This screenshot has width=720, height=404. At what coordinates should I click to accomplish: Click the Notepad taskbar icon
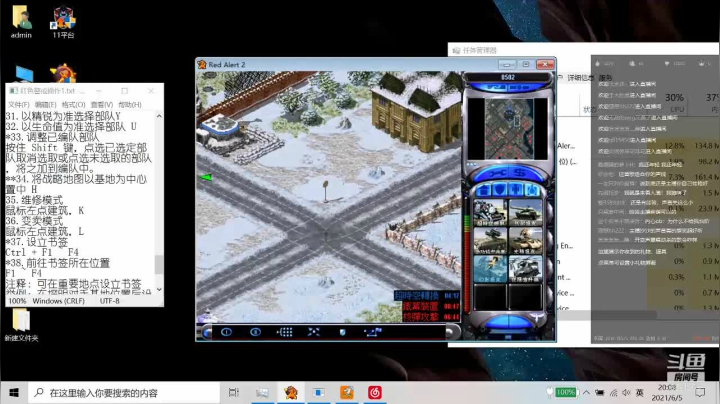tap(319, 393)
